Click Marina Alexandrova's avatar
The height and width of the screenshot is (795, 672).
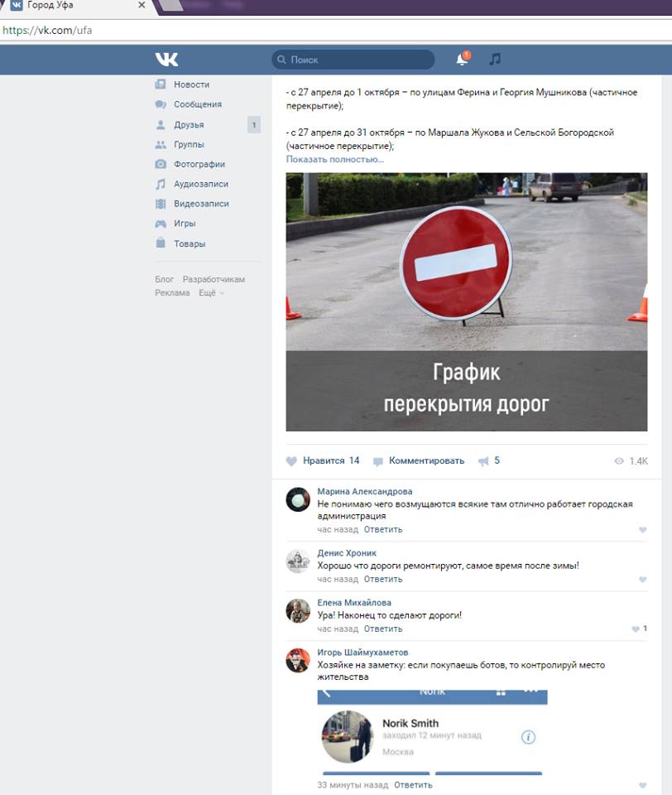(298, 500)
